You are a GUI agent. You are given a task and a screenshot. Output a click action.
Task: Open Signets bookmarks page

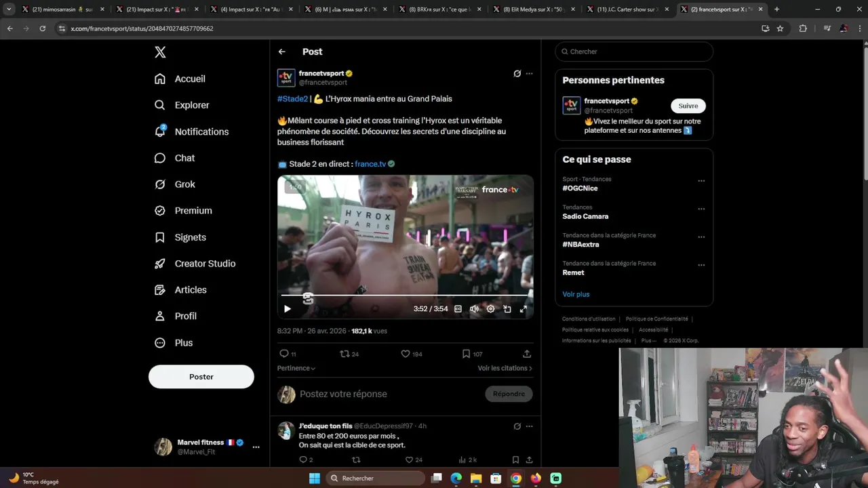point(180,237)
